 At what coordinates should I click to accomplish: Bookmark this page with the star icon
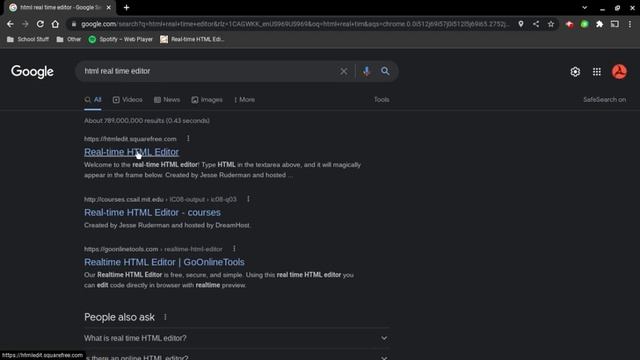coord(551,24)
